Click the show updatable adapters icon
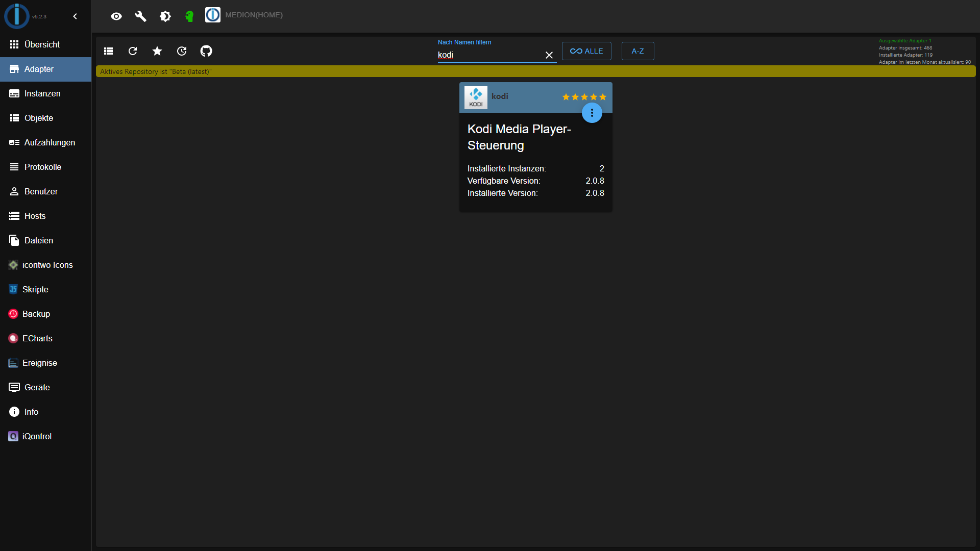Viewport: 980px width, 551px height. coord(182,51)
